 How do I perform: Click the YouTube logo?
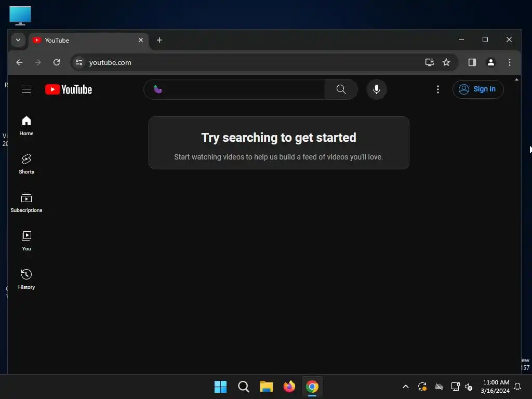pyautogui.click(x=69, y=89)
